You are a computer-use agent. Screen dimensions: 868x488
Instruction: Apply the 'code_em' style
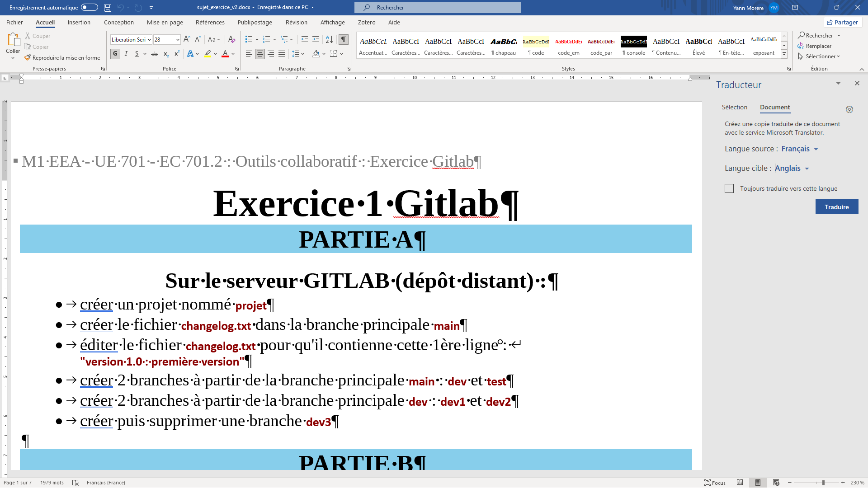(x=569, y=46)
